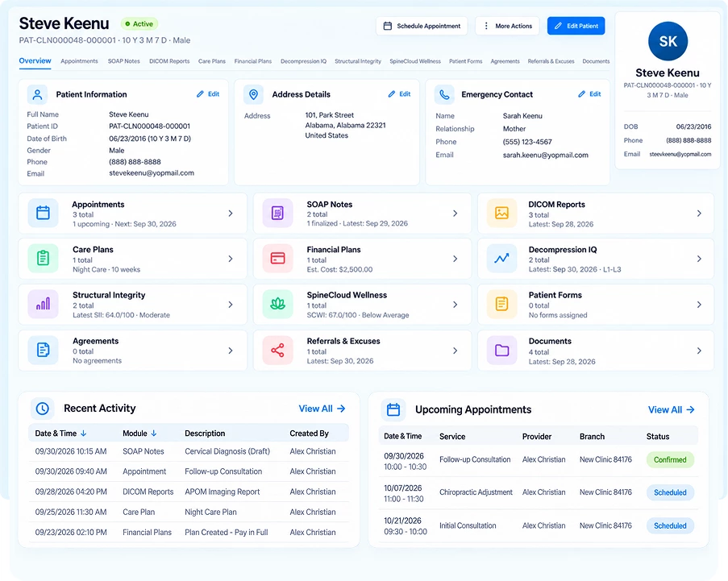Switch to the SOAP Notes tab
Image resolution: width=728 pixels, height=581 pixels.
pyautogui.click(x=124, y=61)
